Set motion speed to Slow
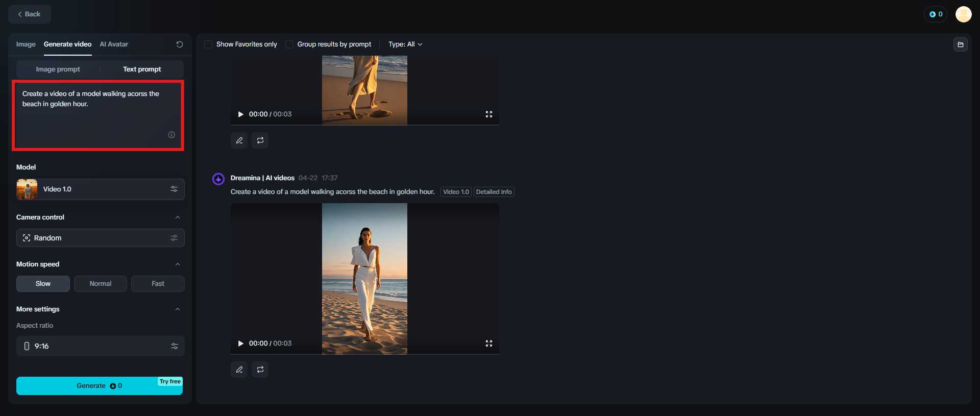980x416 pixels. (x=43, y=284)
